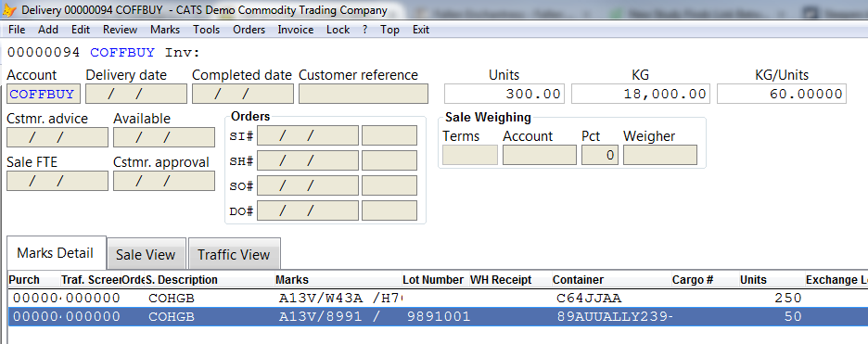Screen dimensions: 868x344
Task: Click the Cargo # column header
Action: [705, 280]
